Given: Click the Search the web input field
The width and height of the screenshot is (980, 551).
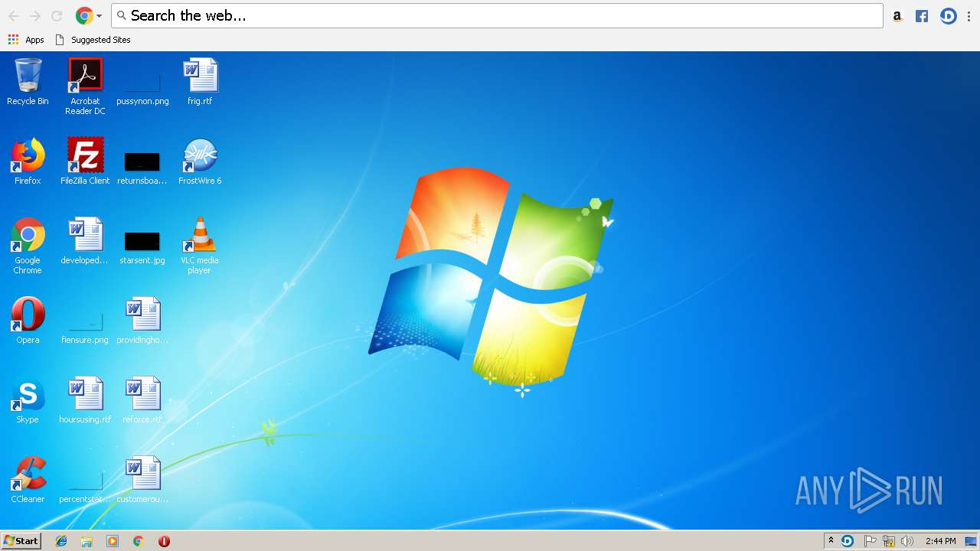Looking at the screenshot, I should pos(497,15).
